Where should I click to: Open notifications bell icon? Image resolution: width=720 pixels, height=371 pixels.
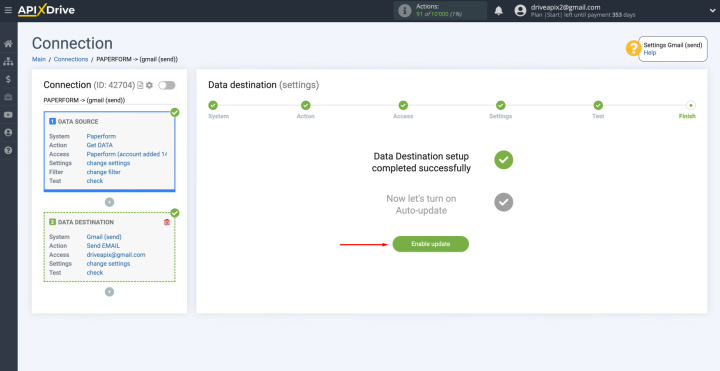(499, 11)
